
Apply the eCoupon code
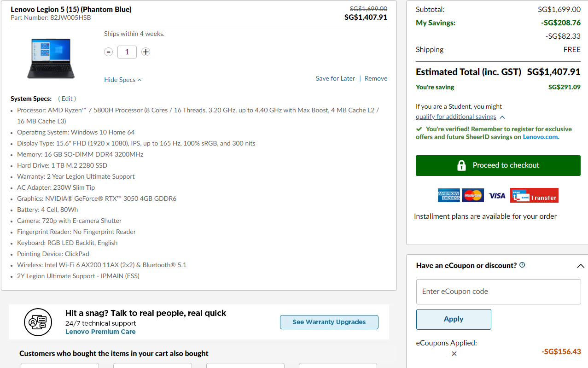tap(454, 319)
